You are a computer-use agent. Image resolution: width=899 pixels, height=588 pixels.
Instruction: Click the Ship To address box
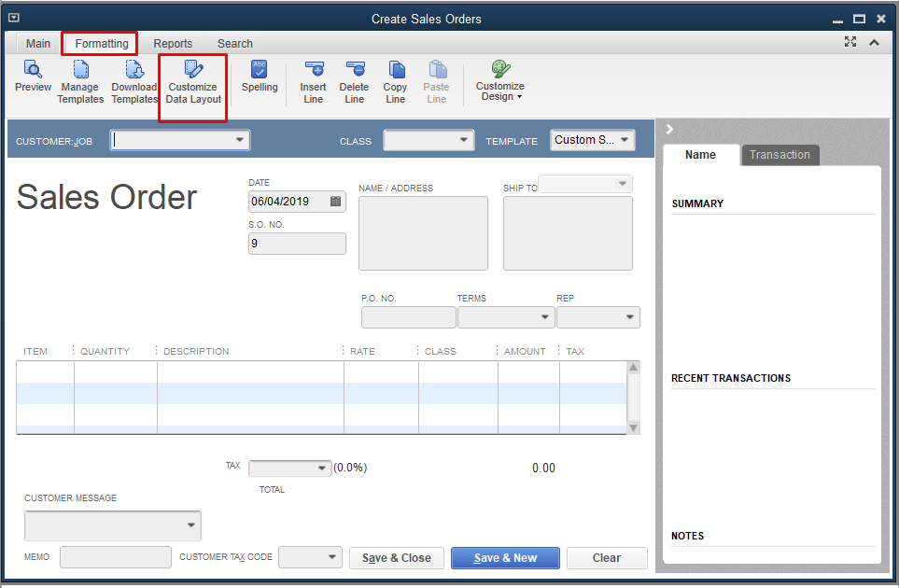click(568, 233)
